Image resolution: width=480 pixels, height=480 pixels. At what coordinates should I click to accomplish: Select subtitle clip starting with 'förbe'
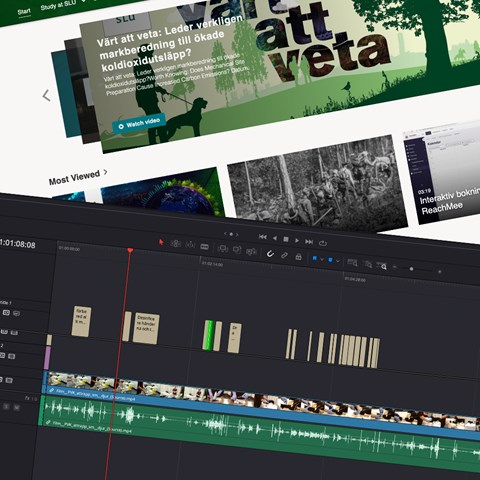[81, 321]
